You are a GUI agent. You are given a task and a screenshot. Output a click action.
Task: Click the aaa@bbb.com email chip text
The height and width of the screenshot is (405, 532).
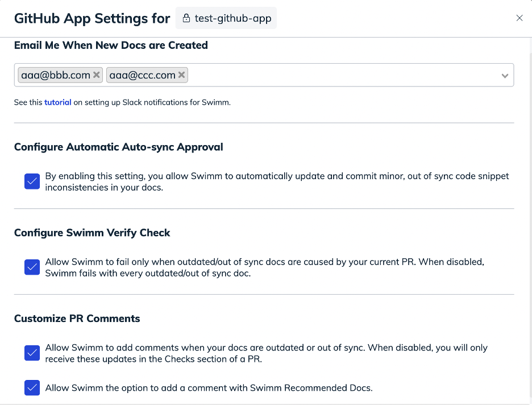click(56, 75)
